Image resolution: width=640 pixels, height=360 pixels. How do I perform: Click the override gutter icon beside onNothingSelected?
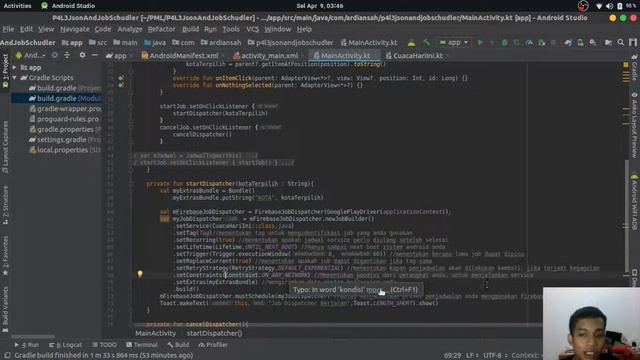tap(121, 85)
